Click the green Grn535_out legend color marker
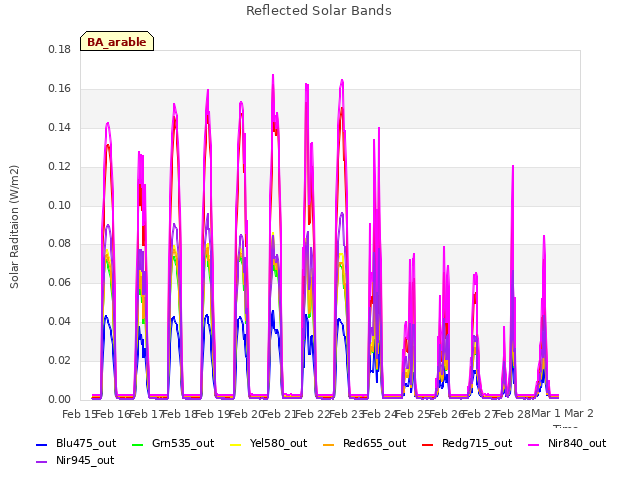640x480 pixels. tap(138, 444)
